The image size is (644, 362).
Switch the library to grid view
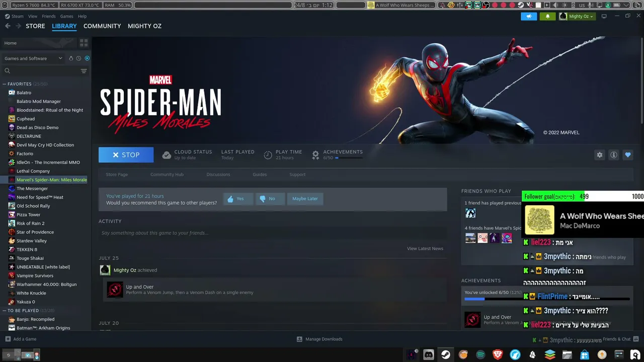tap(84, 43)
